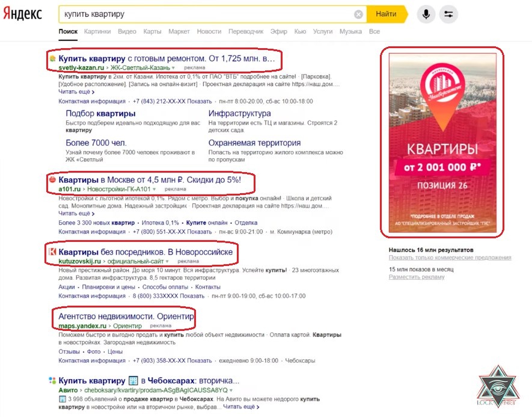The width and height of the screenshot is (532, 417).
Task: Open 'Квартиры без посредников. В Новороссийске' result
Action: 145,252
